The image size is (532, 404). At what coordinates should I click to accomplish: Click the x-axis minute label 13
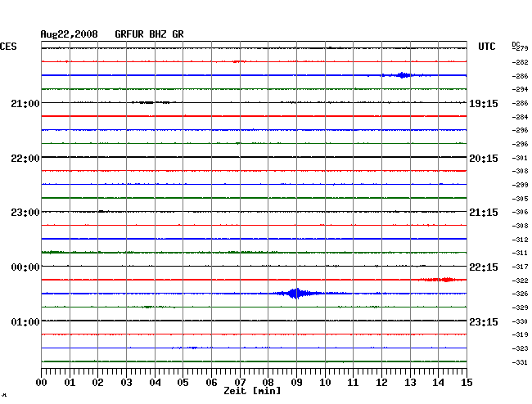[x=410, y=382]
